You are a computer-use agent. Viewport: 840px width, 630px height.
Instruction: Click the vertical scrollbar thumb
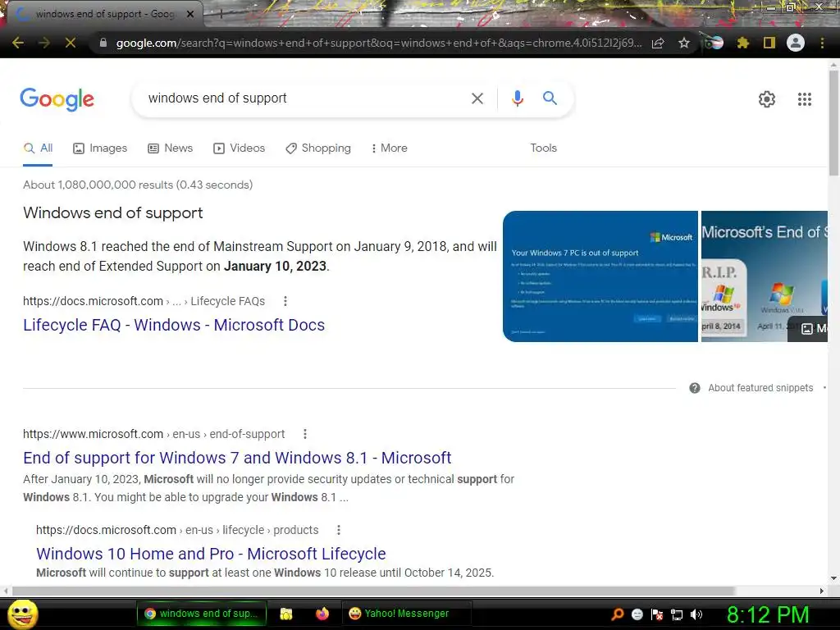point(833,123)
